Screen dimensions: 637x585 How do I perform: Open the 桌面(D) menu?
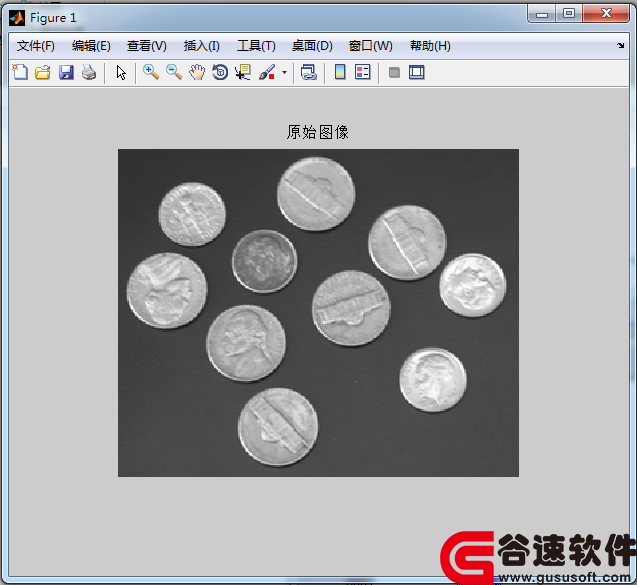312,46
